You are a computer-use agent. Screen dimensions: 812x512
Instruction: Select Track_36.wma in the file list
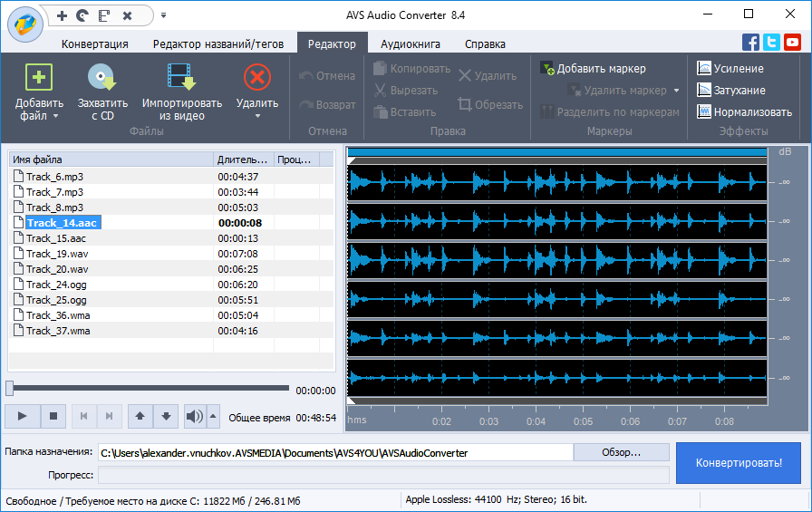pyautogui.click(x=171, y=315)
